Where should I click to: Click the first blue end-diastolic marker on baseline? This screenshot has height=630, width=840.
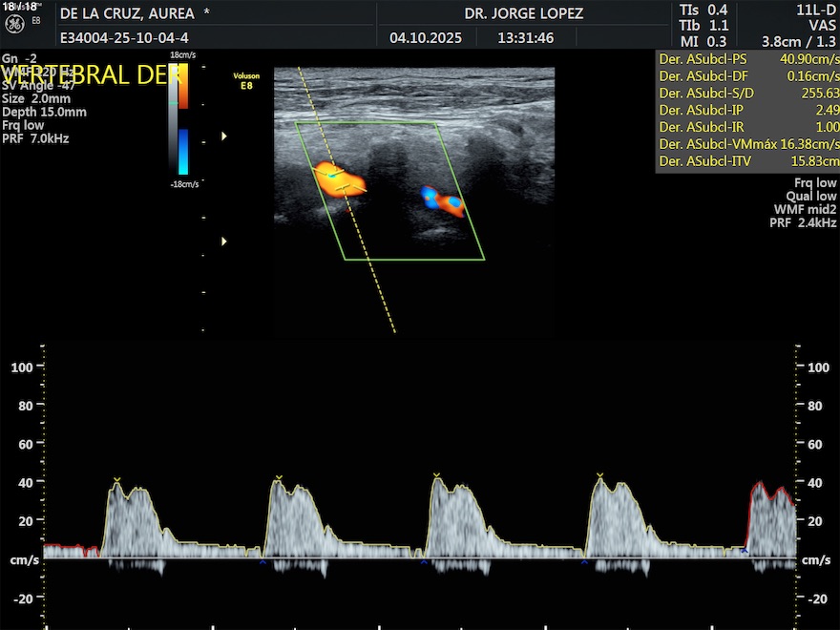pos(262,563)
